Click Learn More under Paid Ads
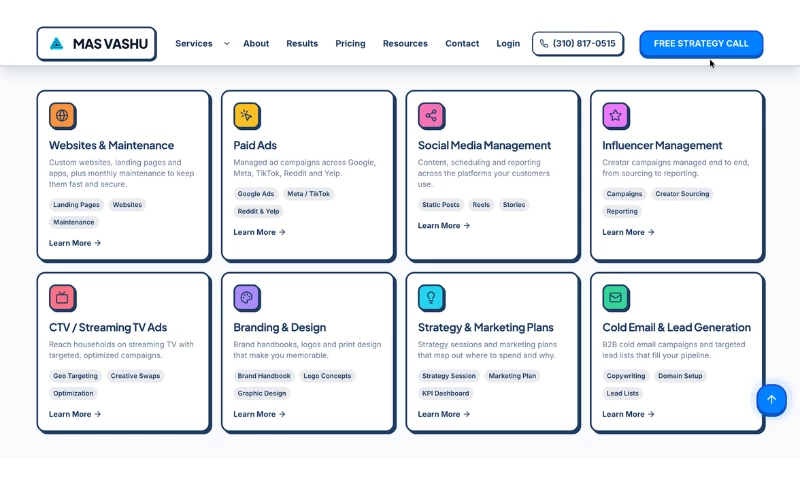This screenshot has height=480, width=800. coord(259,232)
